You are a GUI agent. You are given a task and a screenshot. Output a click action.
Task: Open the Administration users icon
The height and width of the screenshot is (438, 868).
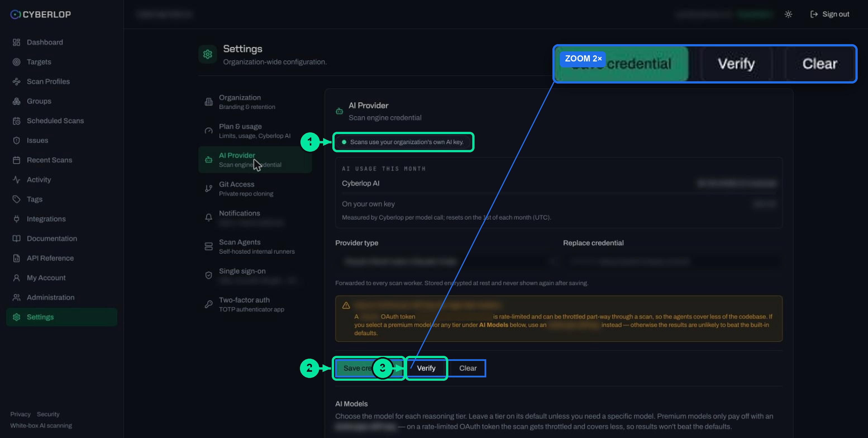(x=16, y=297)
